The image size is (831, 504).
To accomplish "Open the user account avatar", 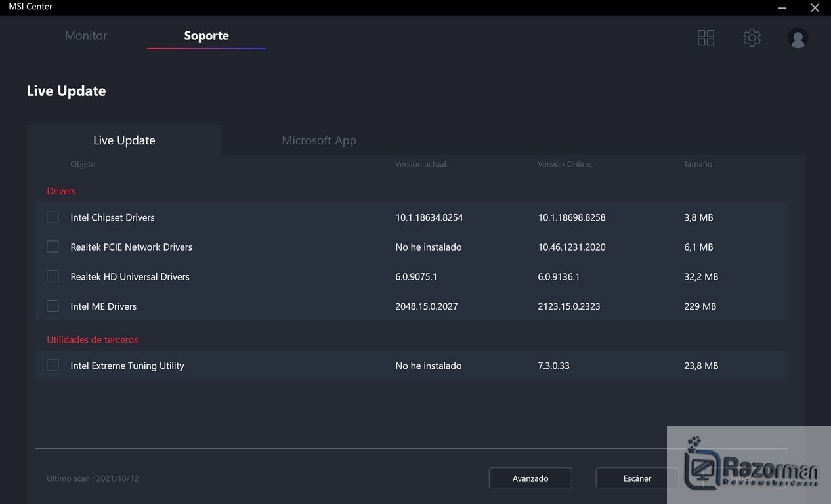I will pos(798,38).
